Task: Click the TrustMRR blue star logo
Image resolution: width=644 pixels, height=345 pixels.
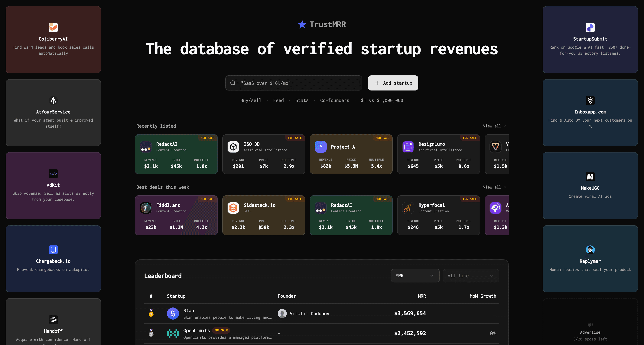Action: (302, 24)
